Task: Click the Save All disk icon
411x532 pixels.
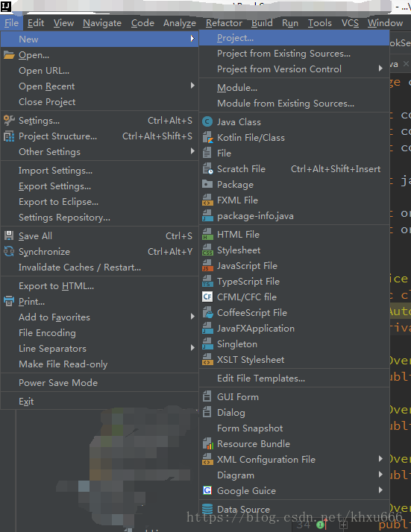Action: click(x=9, y=235)
